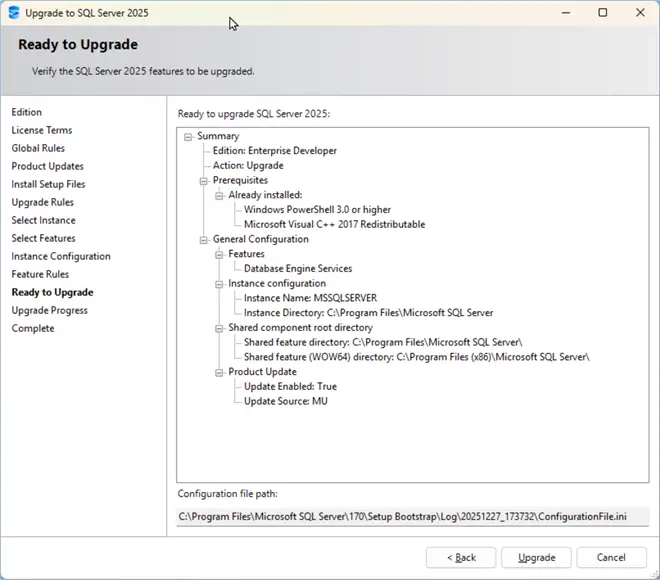Select the 'Shared feature directory' row

tap(383, 342)
